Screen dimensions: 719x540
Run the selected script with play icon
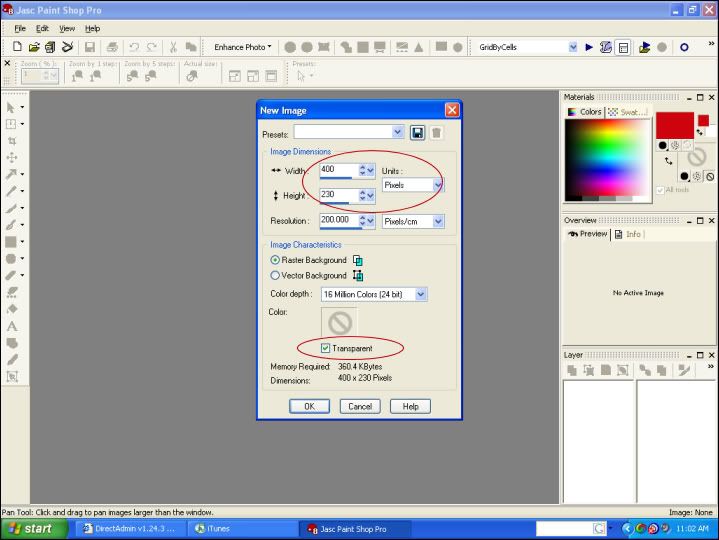(589, 47)
